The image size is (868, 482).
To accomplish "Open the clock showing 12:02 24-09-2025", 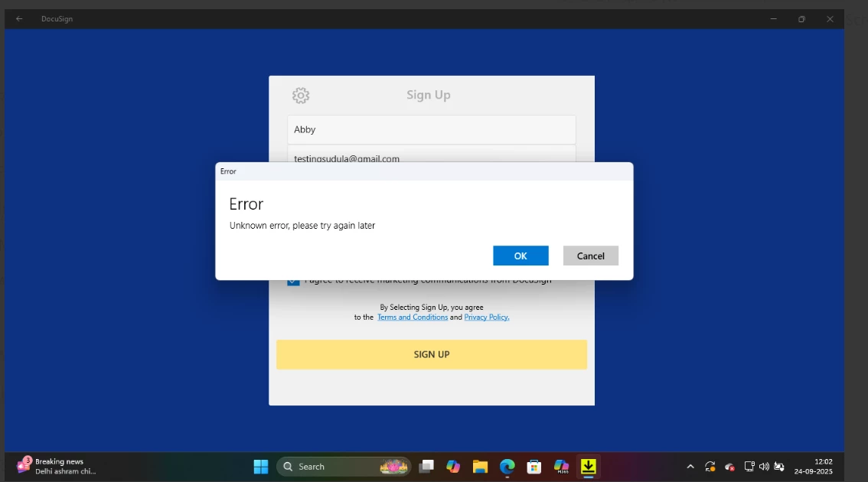I will tap(813, 467).
